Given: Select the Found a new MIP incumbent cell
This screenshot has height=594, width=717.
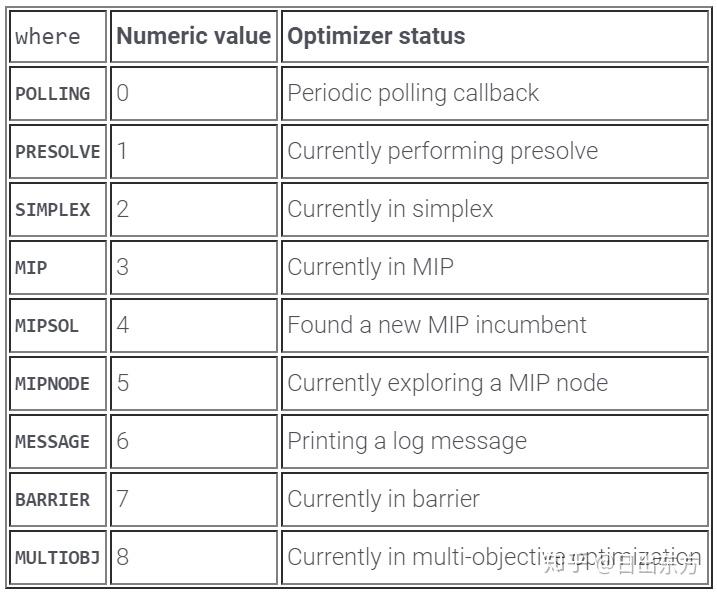Looking at the screenshot, I should [495, 326].
